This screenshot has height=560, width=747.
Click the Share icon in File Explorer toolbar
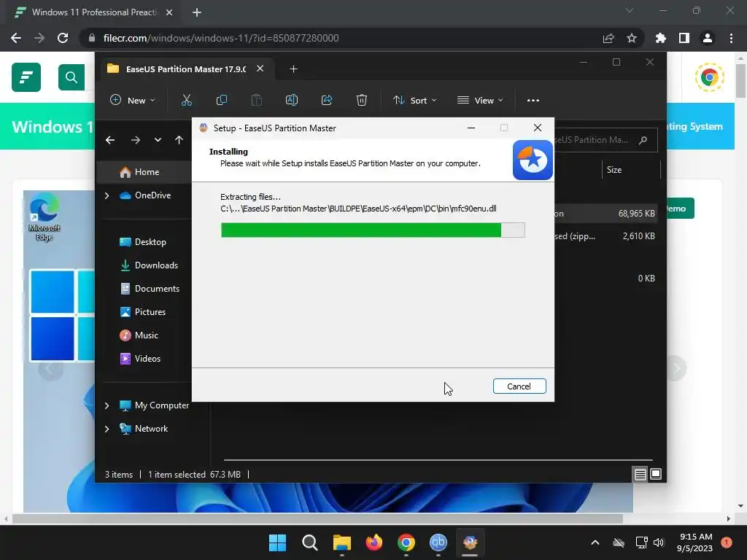327,100
